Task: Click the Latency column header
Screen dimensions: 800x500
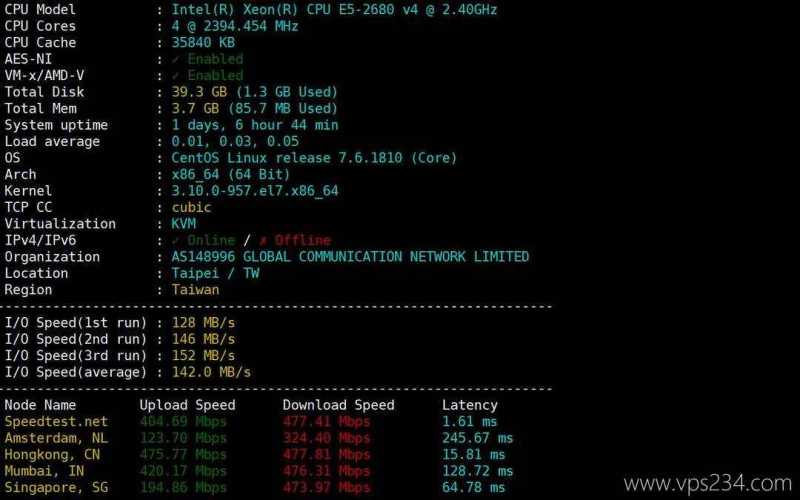Action: coord(469,405)
